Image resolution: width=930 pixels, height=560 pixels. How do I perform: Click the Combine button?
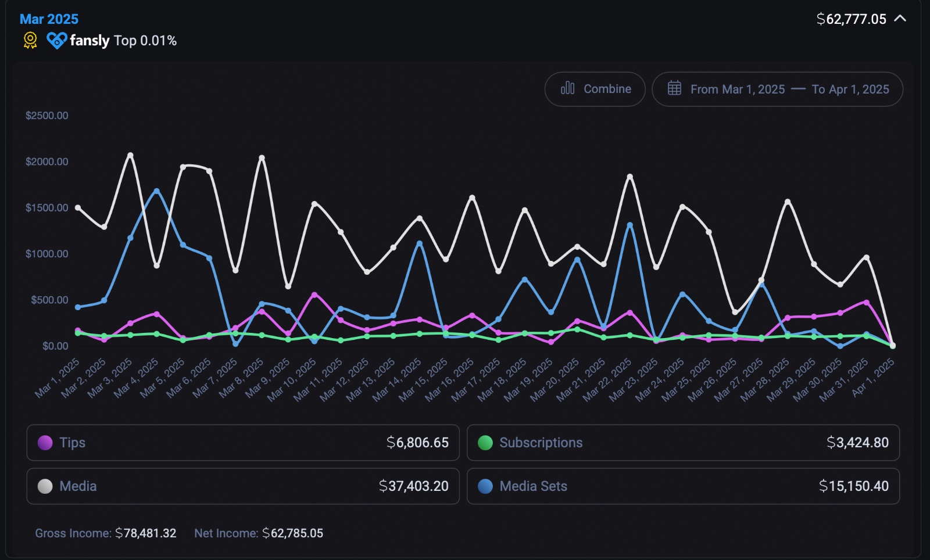pos(594,89)
